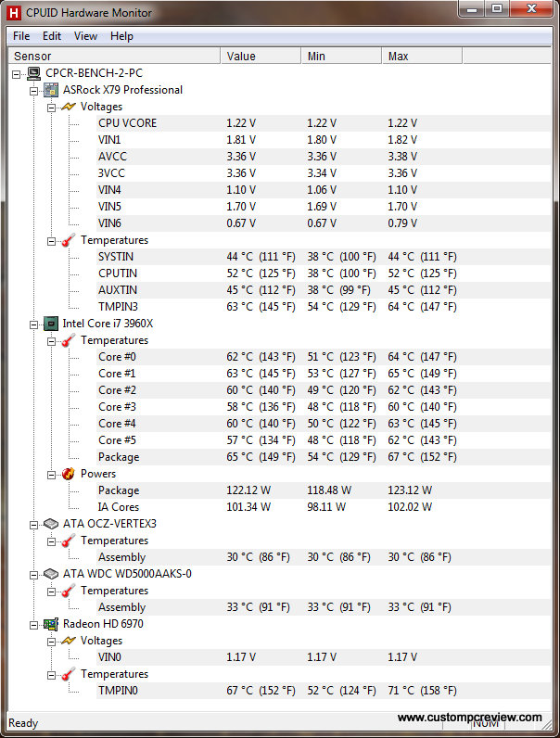560x738 pixels.
Task: Click the ATA OCZ-VERTEX3 drive icon
Action: tap(51, 524)
